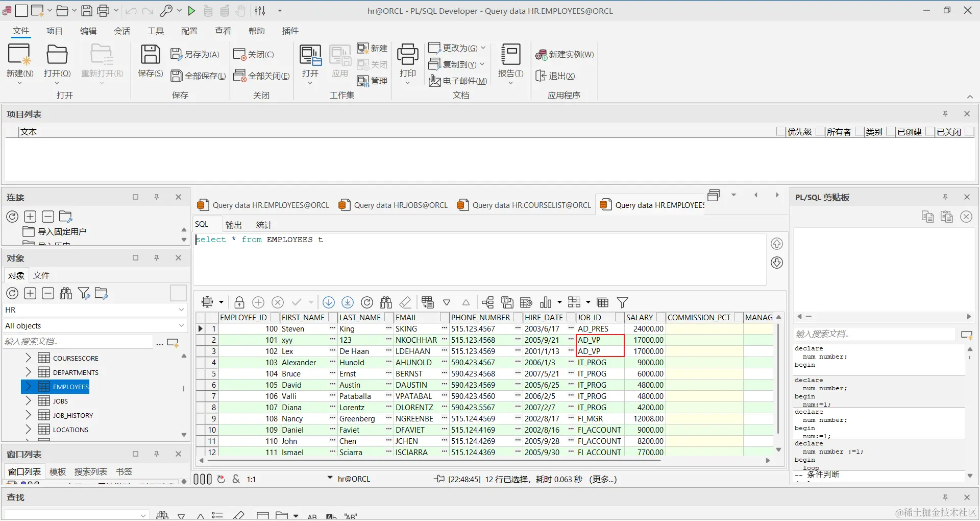Viewport: 980px width, 521px height.
Task: Expand the COURSESCORE table node
Action: pyautogui.click(x=29, y=358)
